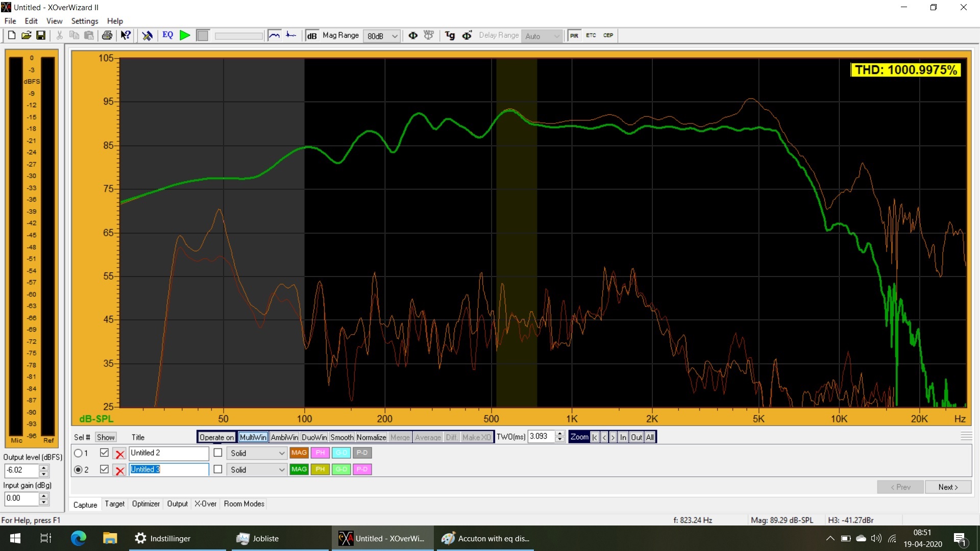Image resolution: width=980 pixels, height=551 pixels.
Task: Open the Mag Range 80dB dropdown
Action: [382, 36]
